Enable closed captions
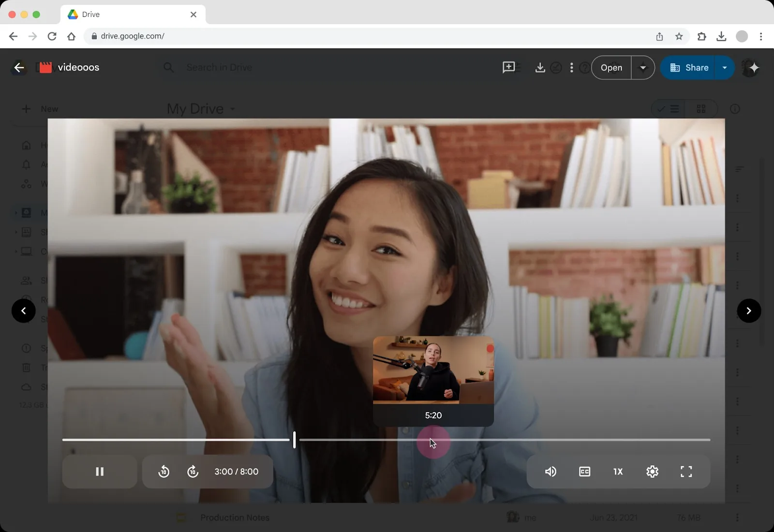The height and width of the screenshot is (532, 774). tap(584, 472)
